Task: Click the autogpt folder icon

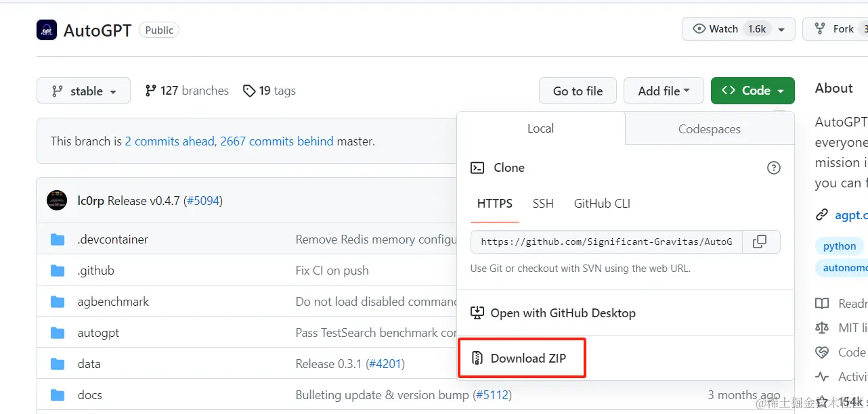Action: click(x=58, y=333)
